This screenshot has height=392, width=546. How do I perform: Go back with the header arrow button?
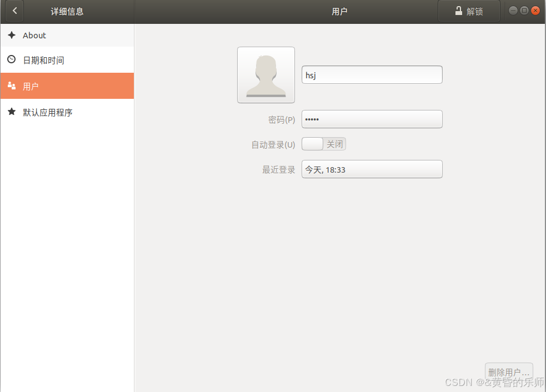[x=14, y=11]
